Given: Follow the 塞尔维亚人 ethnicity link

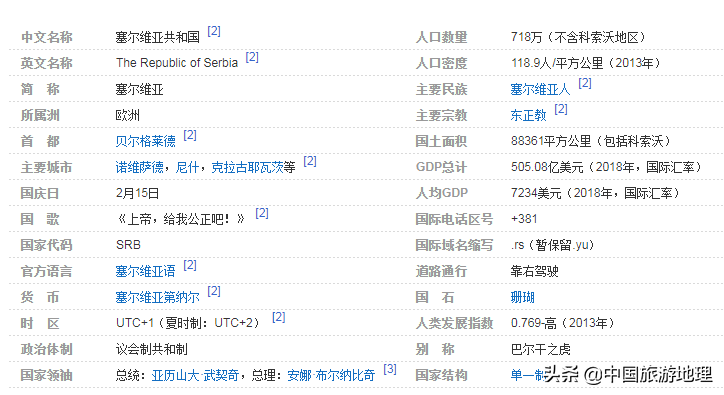Looking at the screenshot, I should (x=540, y=89).
